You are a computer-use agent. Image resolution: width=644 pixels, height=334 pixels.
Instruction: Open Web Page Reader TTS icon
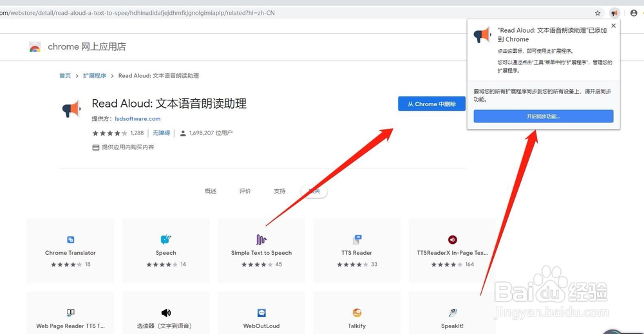71,313
